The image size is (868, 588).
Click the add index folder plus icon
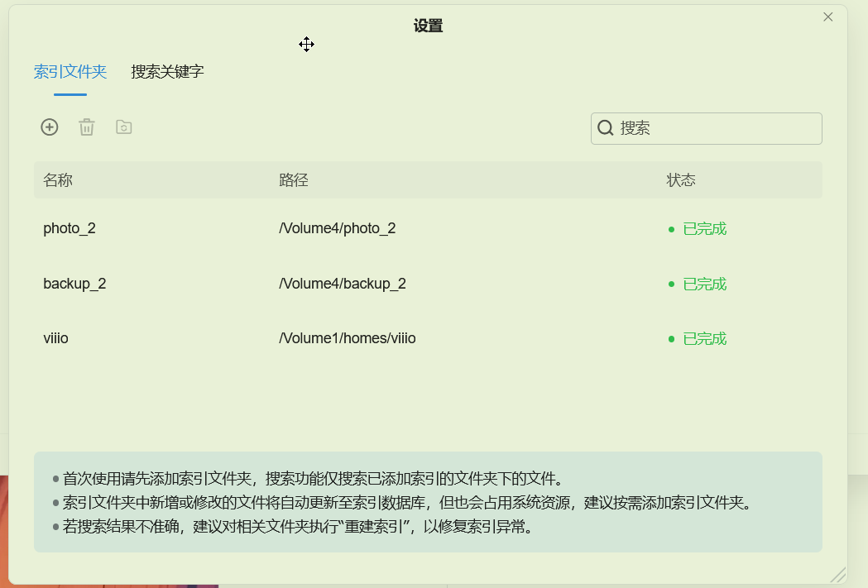pyautogui.click(x=50, y=127)
